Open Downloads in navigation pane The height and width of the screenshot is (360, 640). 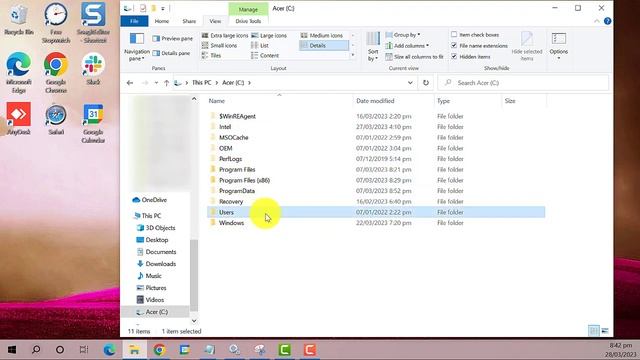pos(160,264)
